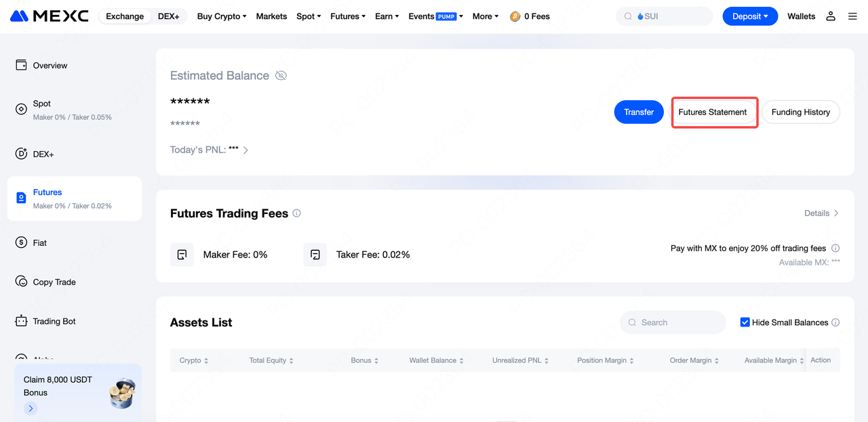This screenshot has width=868, height=422.
Task: Open the hamburger menu icon
Action: pos(852,16)
